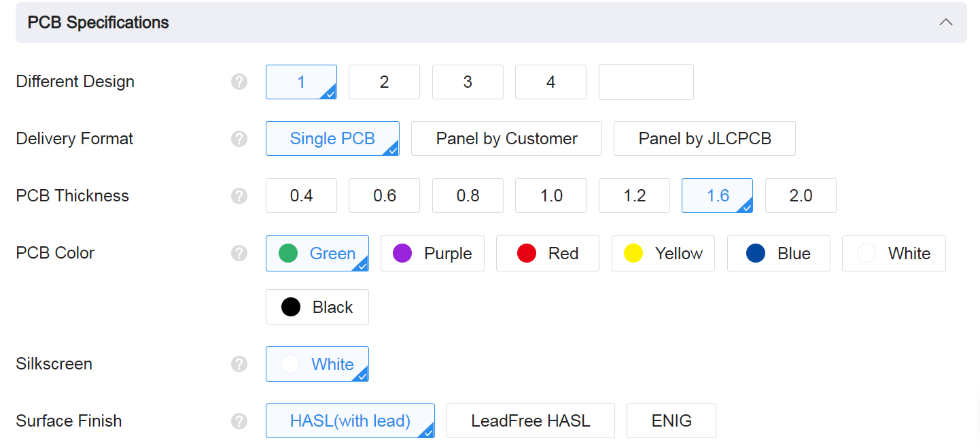This screenshot has height=447, width=980.
Task: Choose Panel by JLCPCB delivery format
Action: [704, 138]
